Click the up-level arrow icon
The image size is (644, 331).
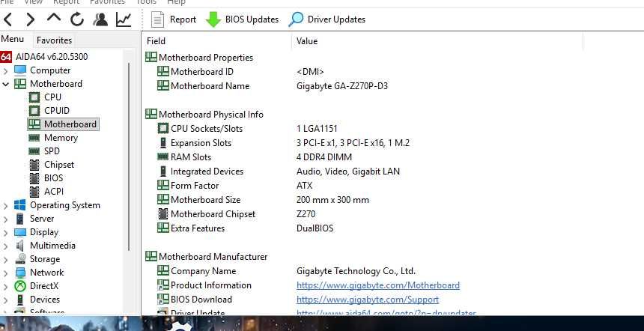point(54,18)
